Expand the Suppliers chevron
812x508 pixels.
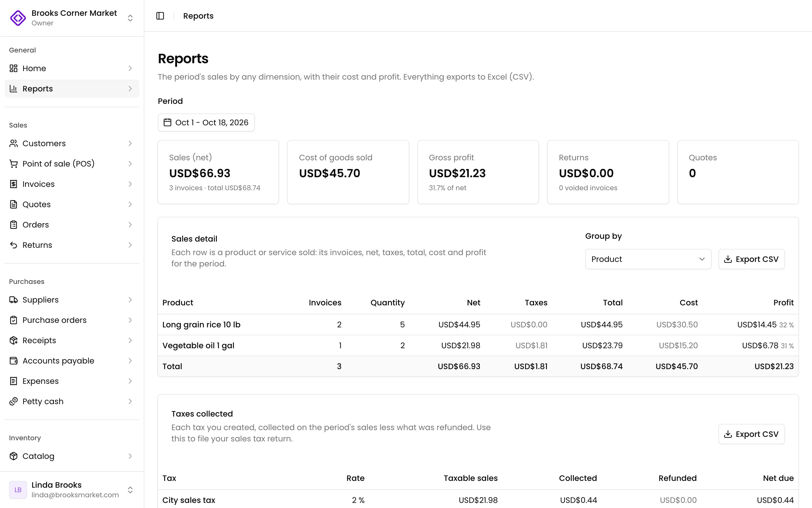point(130,300)
